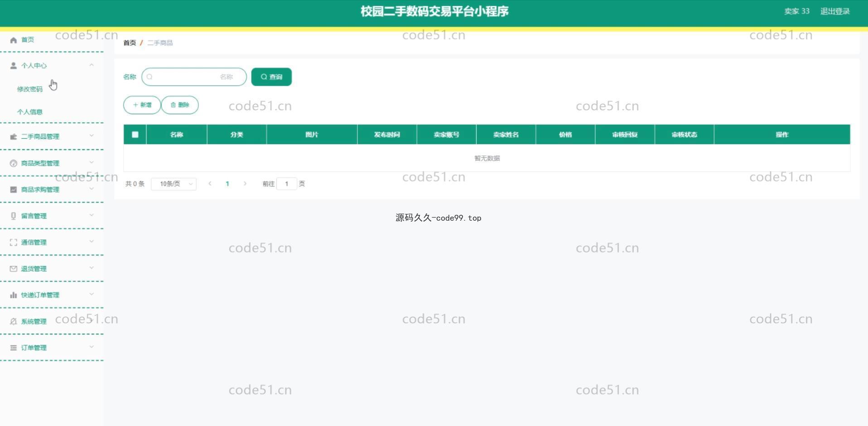Click the 暂无数据 empty table text
Screen dimensions: 868x426
tap(487, 158)
